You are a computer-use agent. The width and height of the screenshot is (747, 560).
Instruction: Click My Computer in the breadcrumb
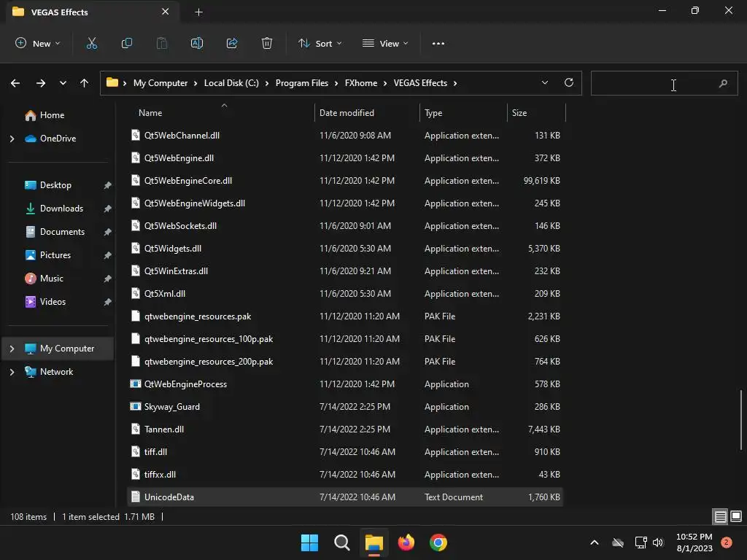tap(160, 83)
